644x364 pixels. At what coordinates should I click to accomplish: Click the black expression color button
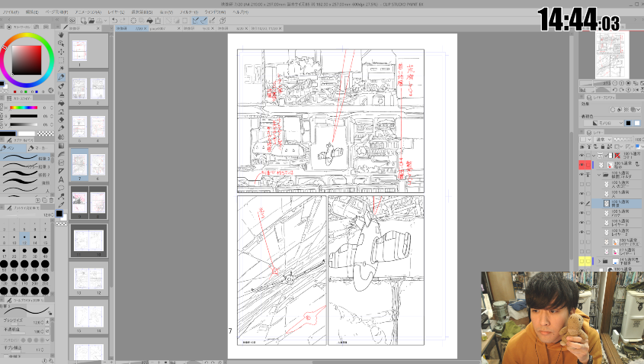click(629, 123)
